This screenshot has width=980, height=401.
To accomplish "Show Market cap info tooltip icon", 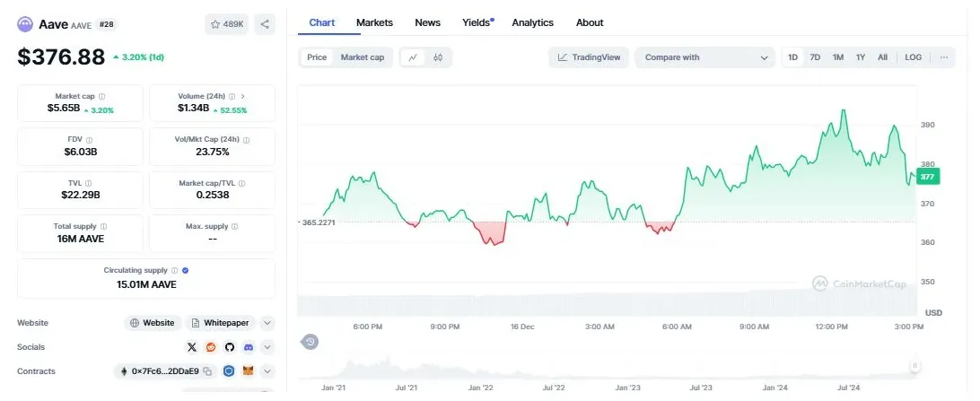I will tap(102, 97).
